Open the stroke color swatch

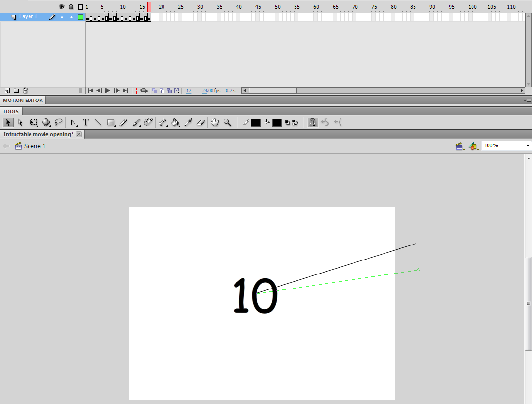point(256,123)
